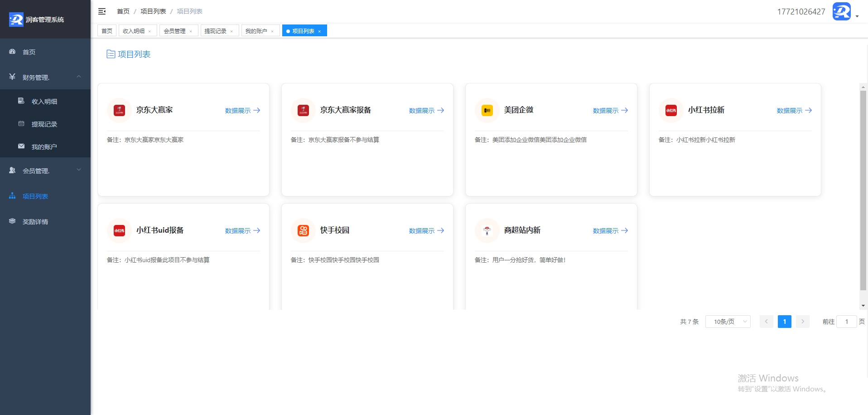Open 数据展示 for 小红书uid报备
Viewport: 868px width, 415px height.
coord(242,230)
